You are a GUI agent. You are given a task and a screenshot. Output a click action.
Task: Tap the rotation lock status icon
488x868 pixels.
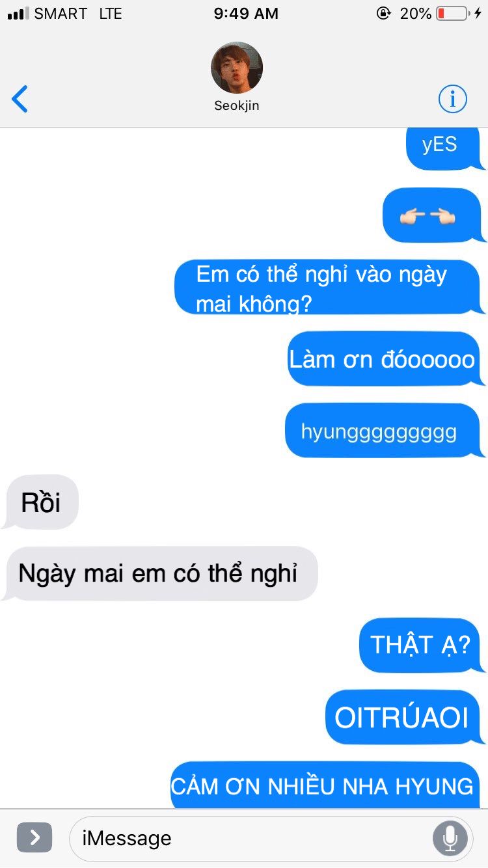click(x=384, y=13)
